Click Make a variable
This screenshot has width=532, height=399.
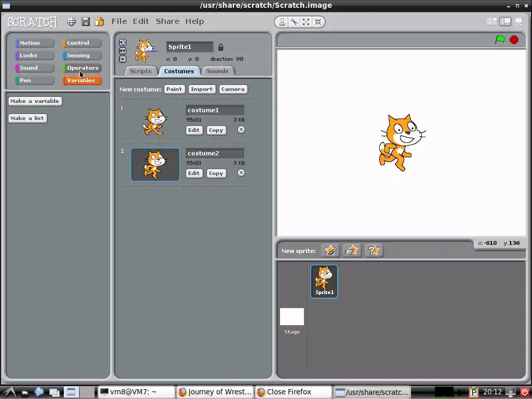click(x=35, y=101)
